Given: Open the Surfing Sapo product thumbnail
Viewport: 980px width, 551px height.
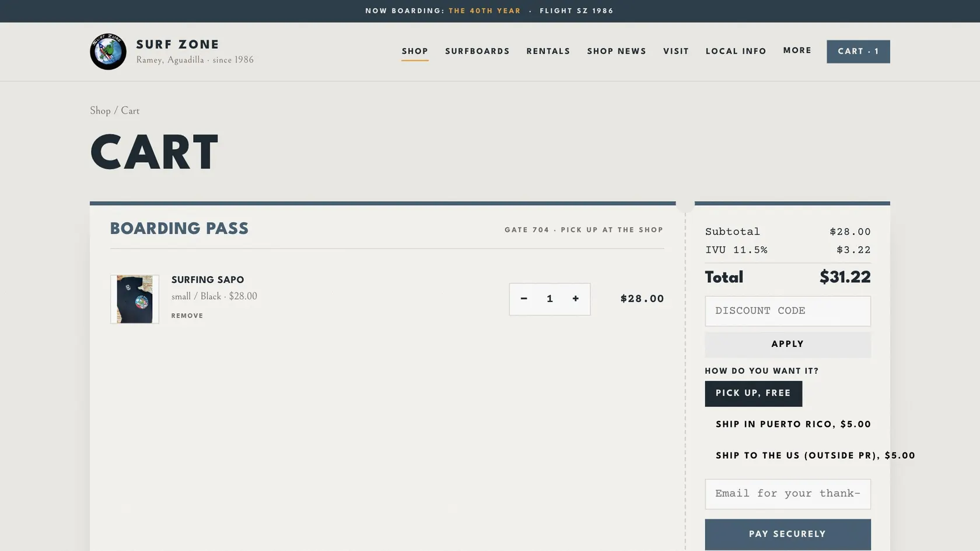Looking at the screenshot, I should [x=135, y=299].
